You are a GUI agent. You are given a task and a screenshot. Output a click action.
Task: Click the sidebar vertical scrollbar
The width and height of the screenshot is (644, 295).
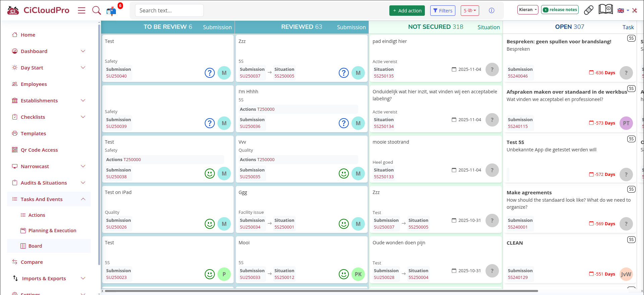click(x=99, y=144)
